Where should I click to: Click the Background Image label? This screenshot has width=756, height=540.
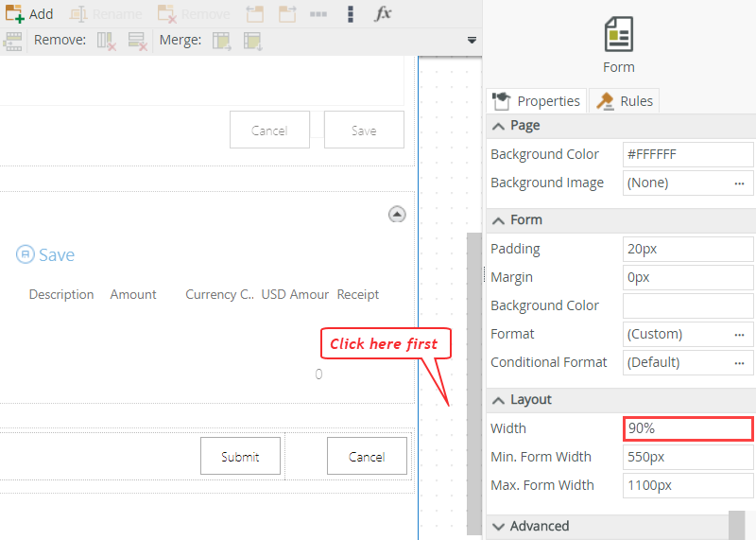pos(547,183)
